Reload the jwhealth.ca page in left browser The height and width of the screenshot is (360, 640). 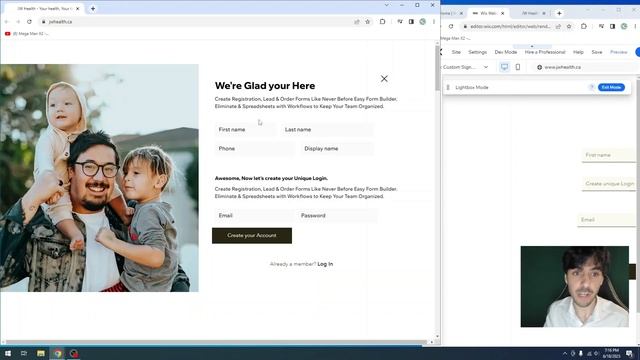29,22
